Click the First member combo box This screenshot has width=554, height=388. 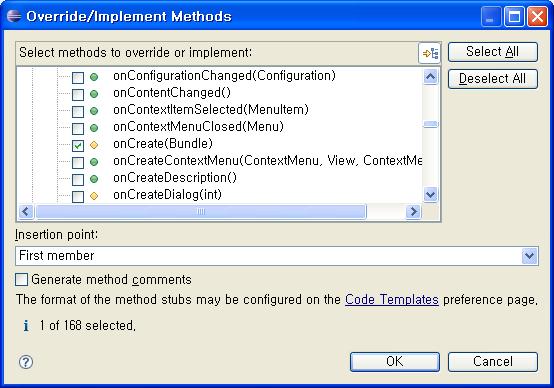(277, 256)
